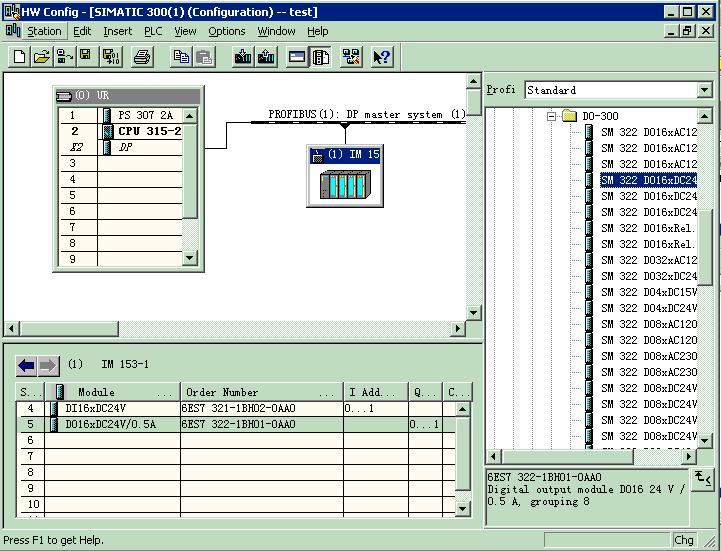Click the back navigation arrow above module table
Image resolution: width=721 pixels, height=551 pixels.
coord(26,365)
